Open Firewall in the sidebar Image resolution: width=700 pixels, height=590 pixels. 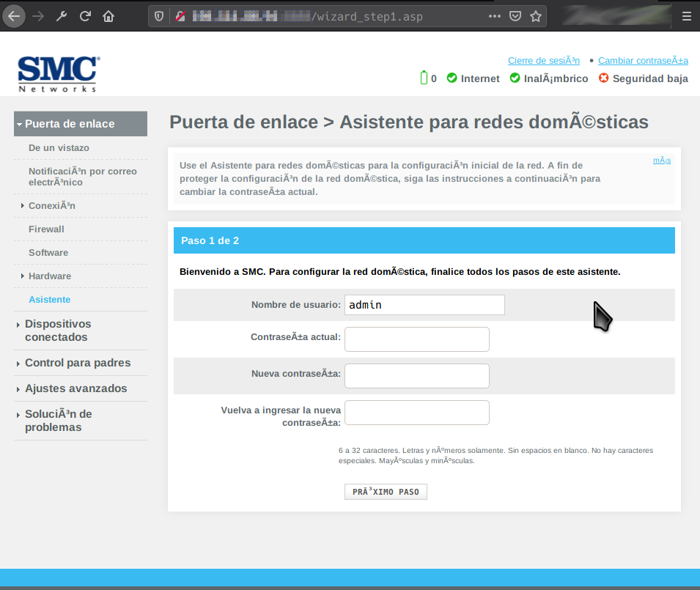pyautogui.click(x=46, y=229)
